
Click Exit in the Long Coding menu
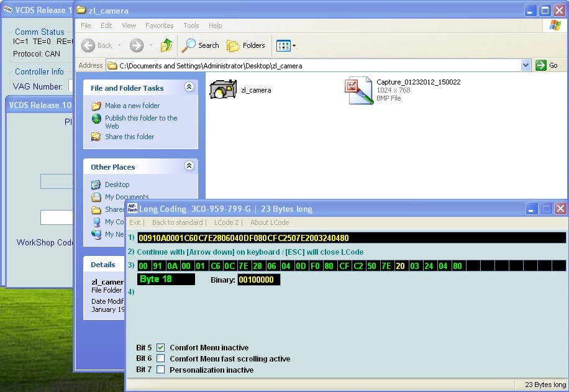pos(135,222)
